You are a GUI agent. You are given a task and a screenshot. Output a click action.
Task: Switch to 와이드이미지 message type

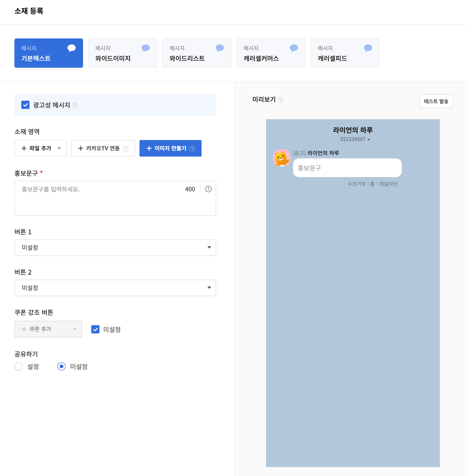click(x=123, y=53)
